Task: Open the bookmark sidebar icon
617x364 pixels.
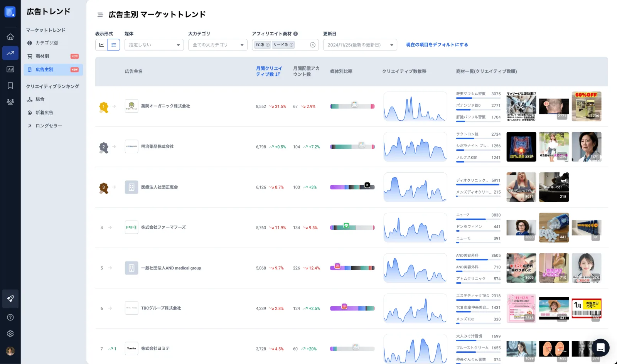Action: point(10,86)
